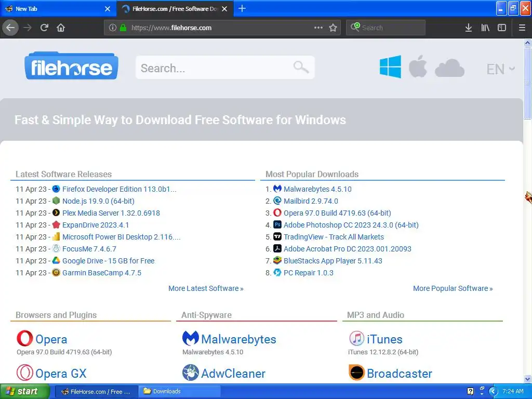Image resolution: width=532 pixels, height=399 pixels.
Task: Show site information icon in address bar
Action: tap(113, 28)
